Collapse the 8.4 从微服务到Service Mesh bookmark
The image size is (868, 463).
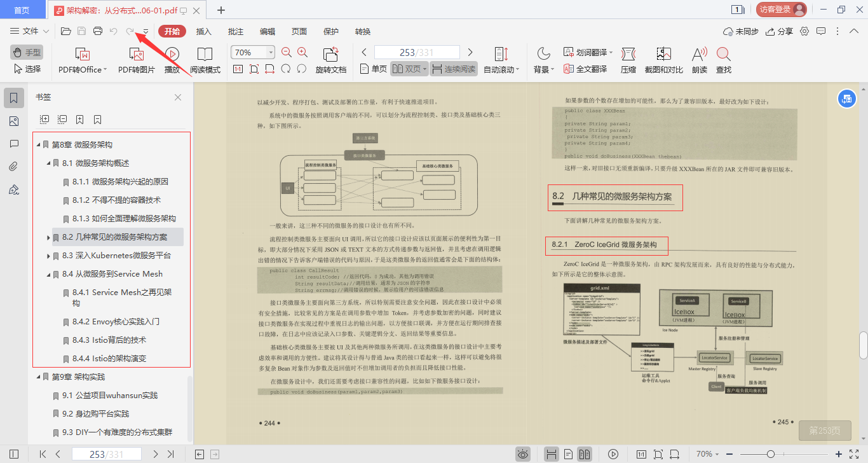[x=49, y=274]
